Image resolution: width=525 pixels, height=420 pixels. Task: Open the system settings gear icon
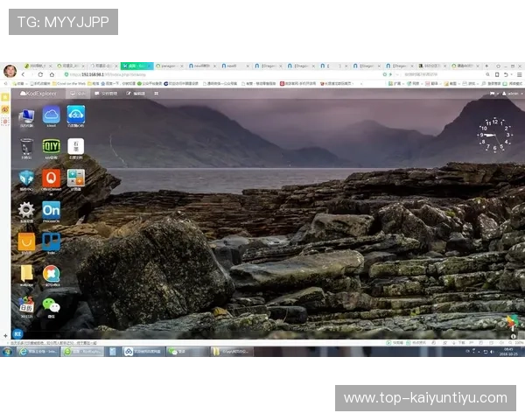pos(26,210)
